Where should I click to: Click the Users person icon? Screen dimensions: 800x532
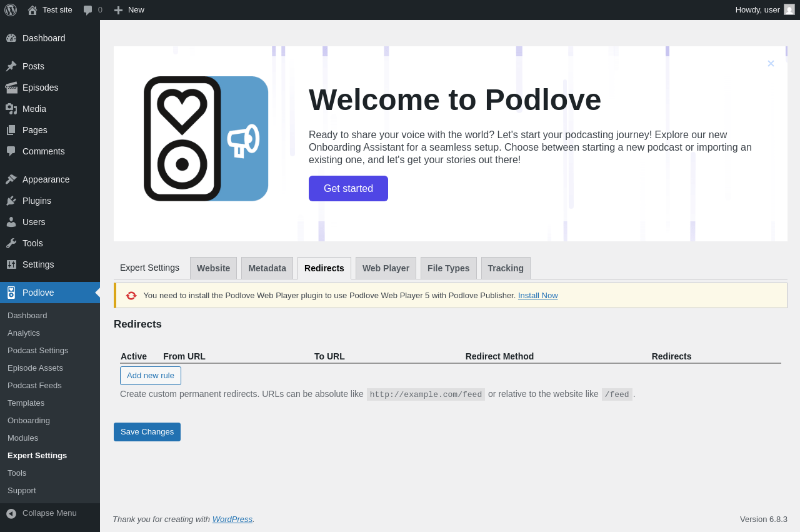[11, 222]
